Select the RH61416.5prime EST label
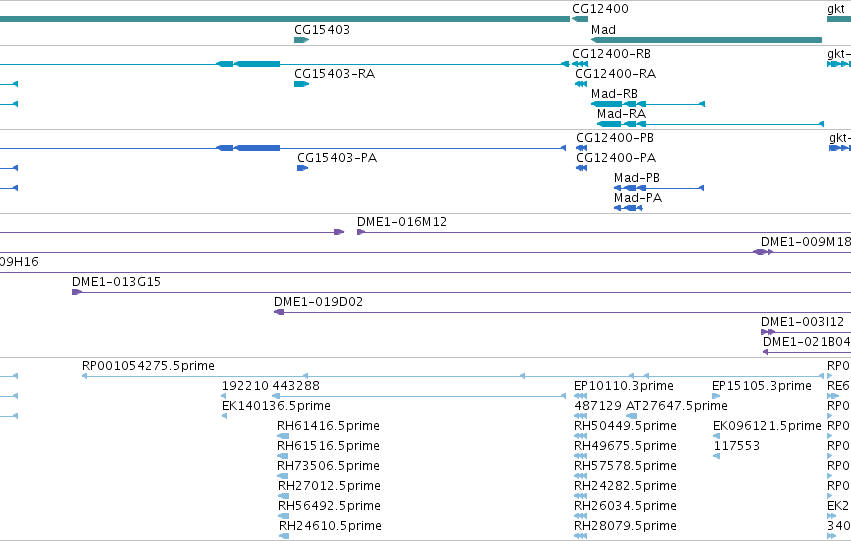851x541 pixels. (328, 426)
